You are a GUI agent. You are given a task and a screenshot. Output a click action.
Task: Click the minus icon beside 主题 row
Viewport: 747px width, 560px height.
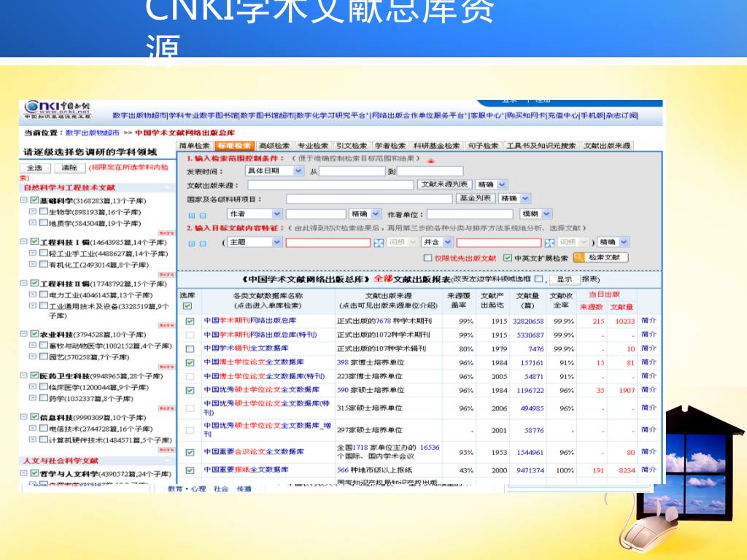tap(203, 244)
